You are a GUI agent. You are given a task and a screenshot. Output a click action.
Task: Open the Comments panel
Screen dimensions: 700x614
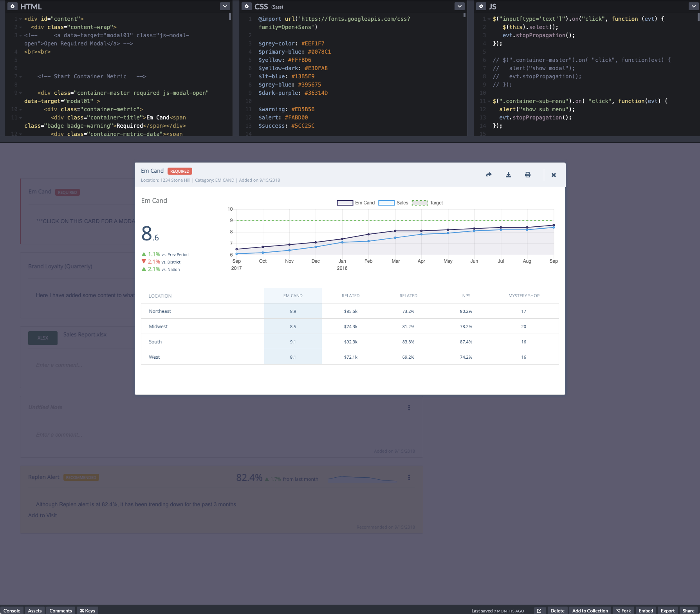pyautogui.click(x=61, y=610)
